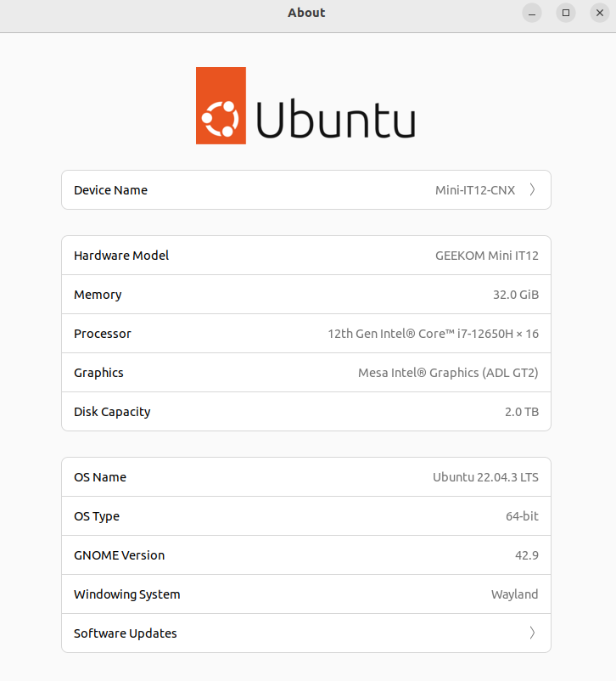Image resolution: width=616 pixels, height=681 pixels.
Task: Select the OS Type 64-bit row
Action: click(x=306, y=516)
